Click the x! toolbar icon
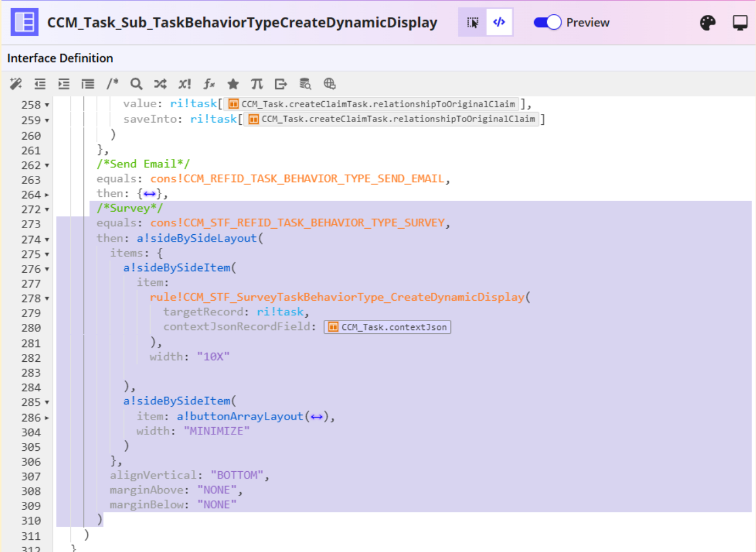756x552 pixels. click(185, 84)
